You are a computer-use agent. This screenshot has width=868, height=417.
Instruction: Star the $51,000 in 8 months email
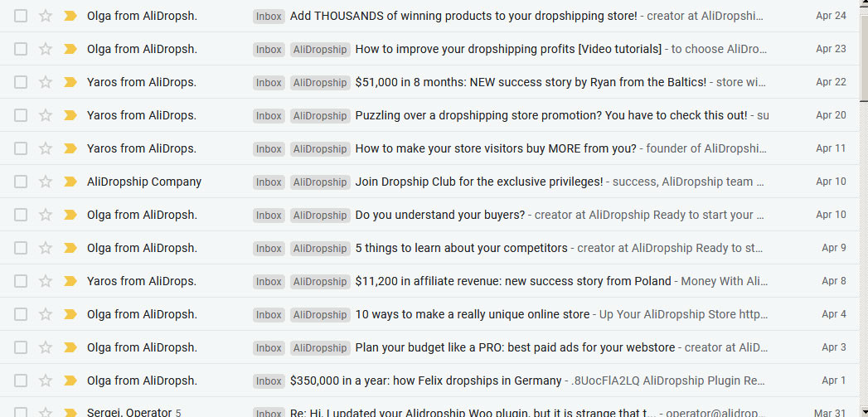[x=46, y=83]
